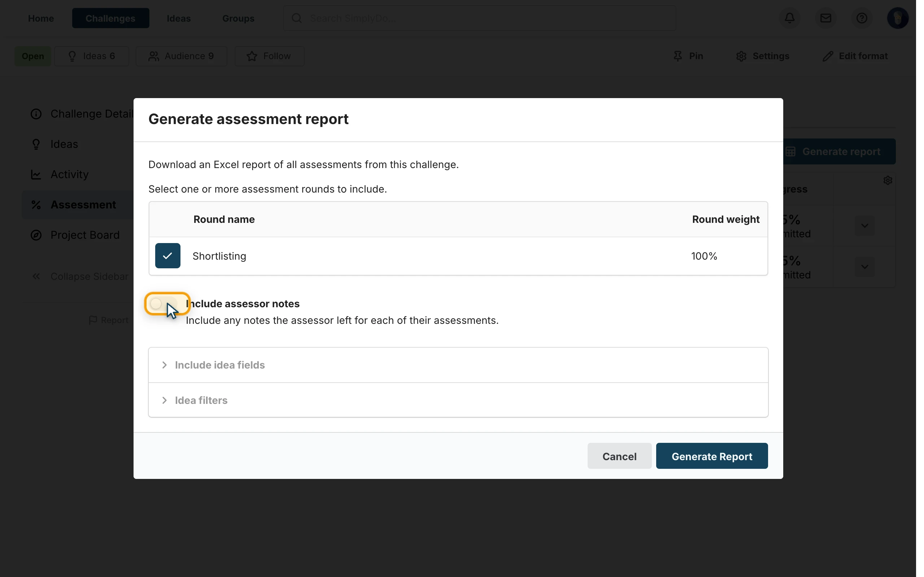Uncheck the Shortlisting round checkbox

tap(167, 256)
